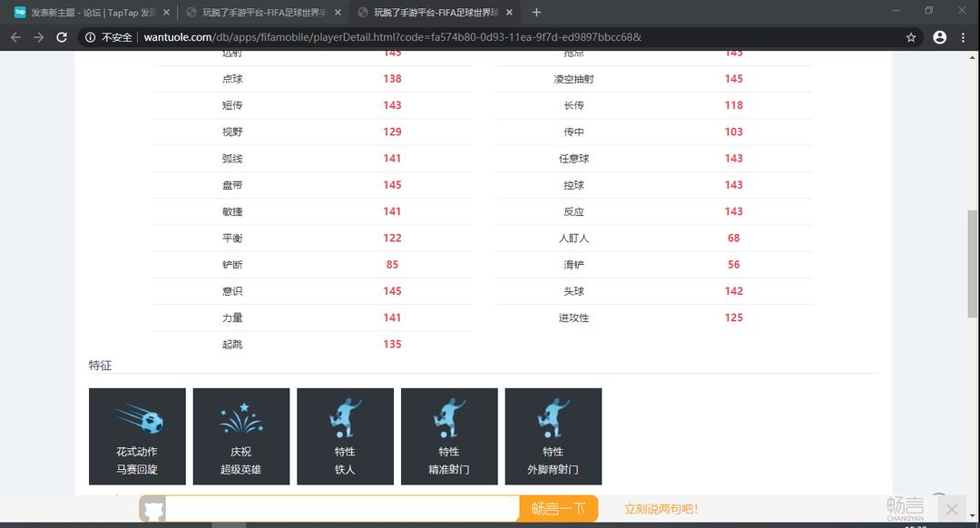Close the TapTap forum tab
Viewport: 980px width, 528px height.
pyautogui.click(x=166, y=12)
